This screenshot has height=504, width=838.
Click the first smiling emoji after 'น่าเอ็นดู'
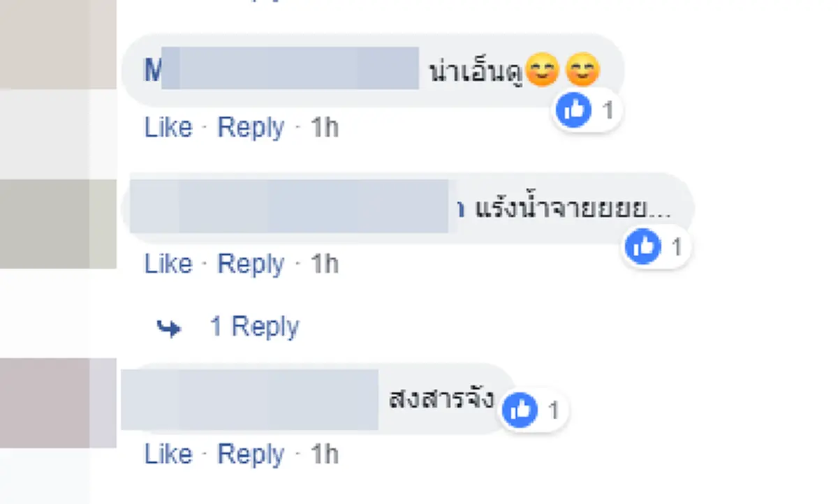click(x=542, y=71)
